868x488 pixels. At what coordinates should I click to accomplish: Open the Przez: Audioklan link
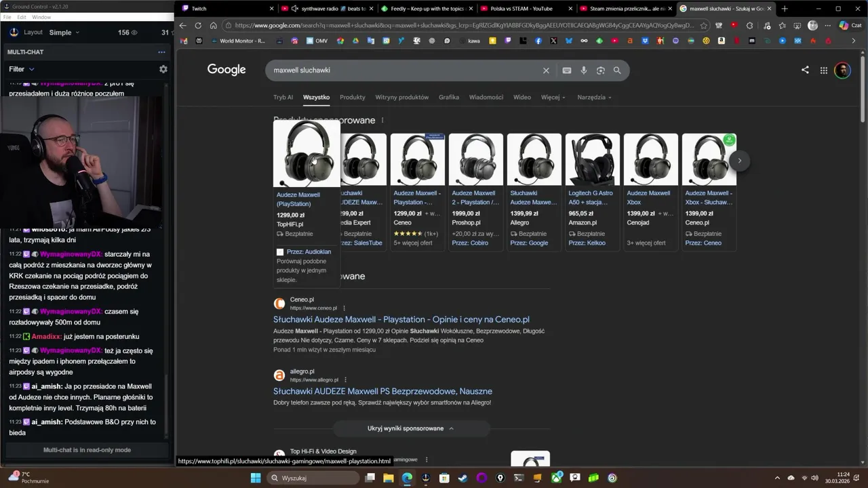pos(309,251)
